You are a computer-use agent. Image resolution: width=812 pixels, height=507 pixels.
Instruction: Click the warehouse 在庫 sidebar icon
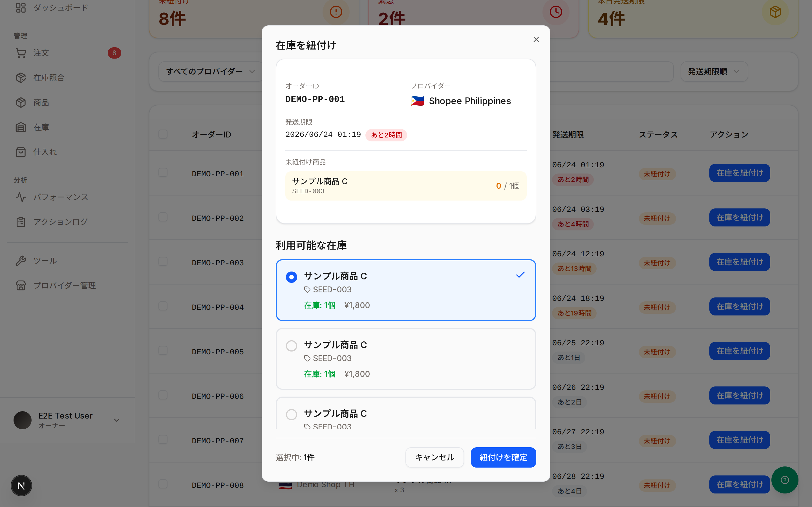pyautogui.click(x=21, y=127)
